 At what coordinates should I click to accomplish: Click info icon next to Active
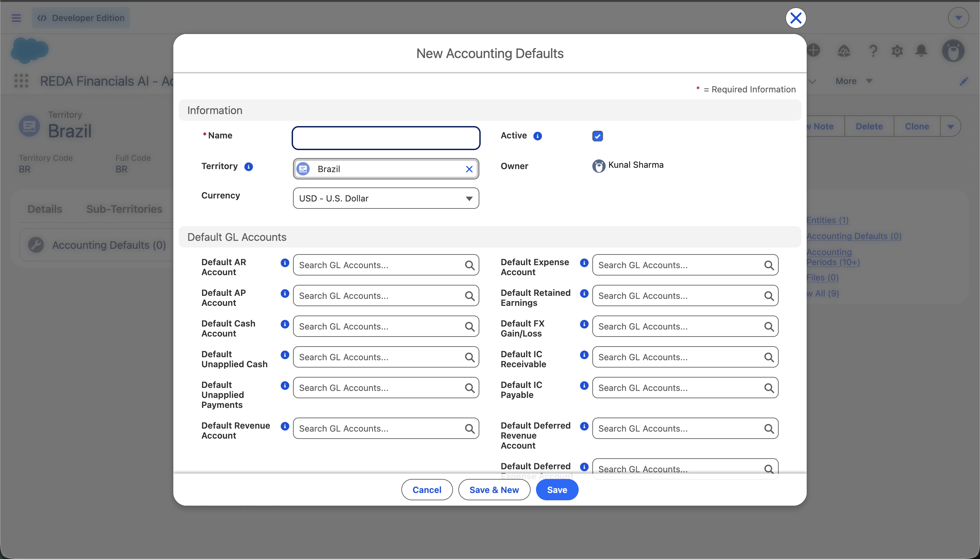tap(538, 136)
